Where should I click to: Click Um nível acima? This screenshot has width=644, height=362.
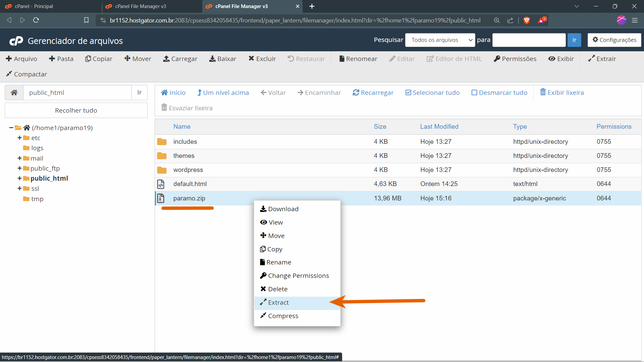click(x=223, y=93)
